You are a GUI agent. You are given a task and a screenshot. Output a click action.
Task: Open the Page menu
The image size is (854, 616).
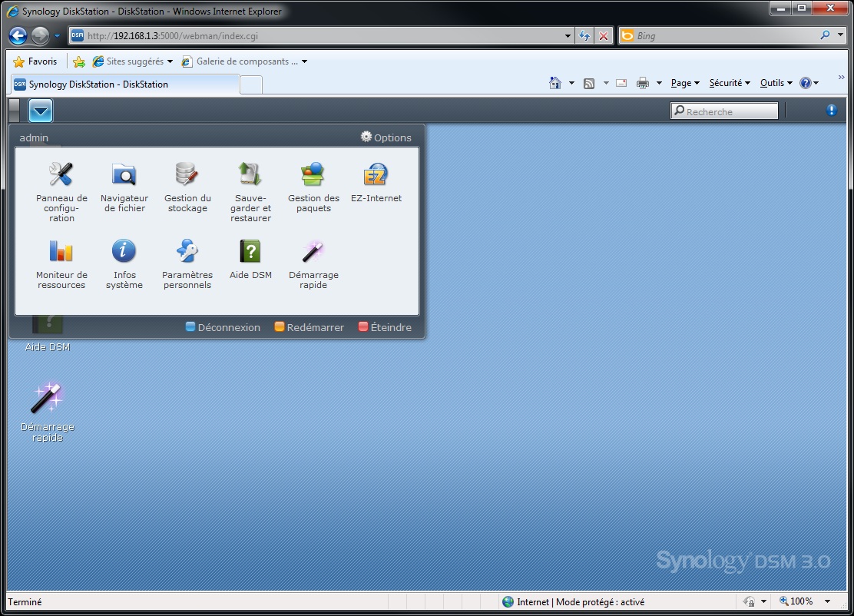point(684,83)
